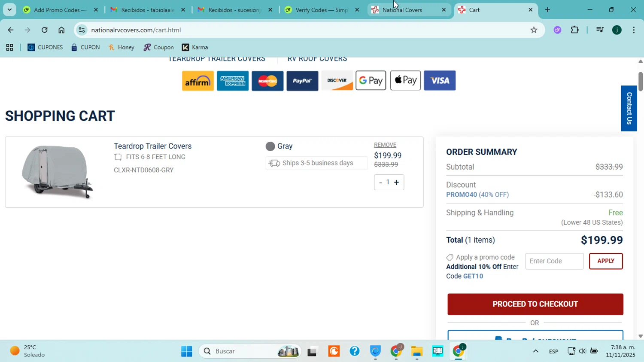This screenshot has height=362, width=644.
Task: Switch to the Recibidos - sucesion tab
Action: point(235,10)
